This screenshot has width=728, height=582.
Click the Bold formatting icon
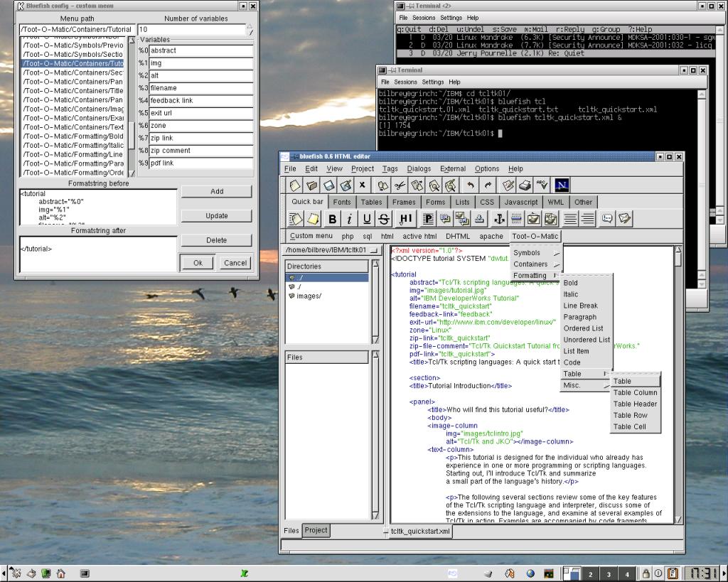coord(332,219)
